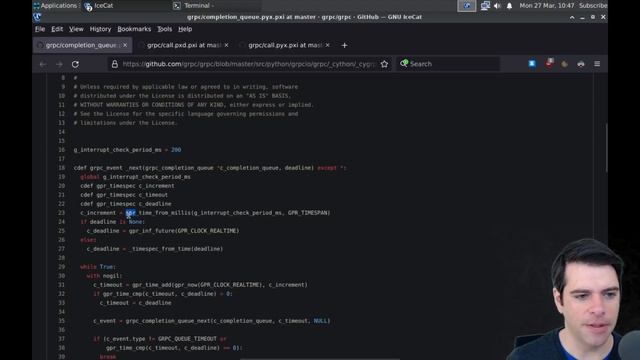Open the History menu

100,29
